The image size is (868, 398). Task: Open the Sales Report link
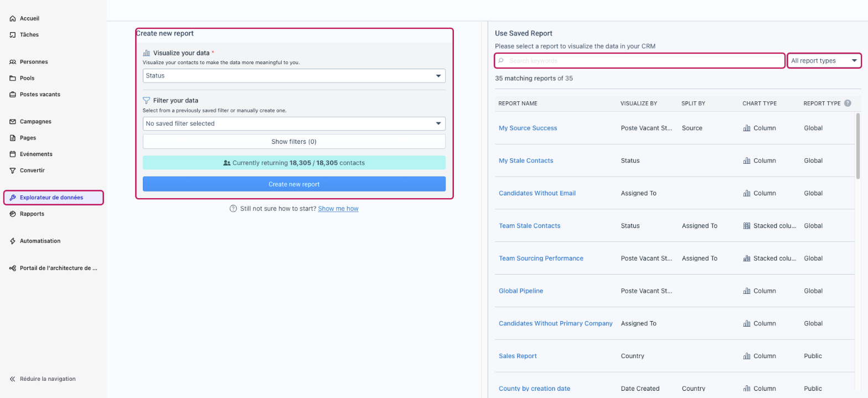point(518,356)
